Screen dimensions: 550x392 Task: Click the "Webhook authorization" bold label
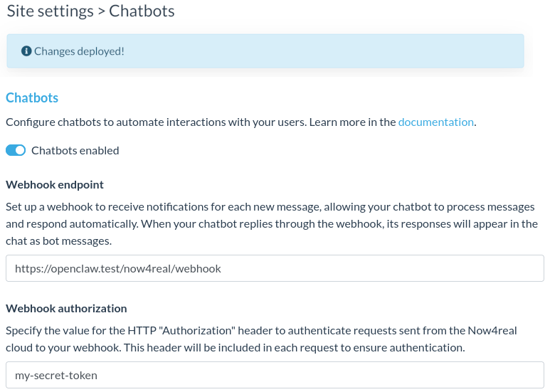[x=66, y=309]
